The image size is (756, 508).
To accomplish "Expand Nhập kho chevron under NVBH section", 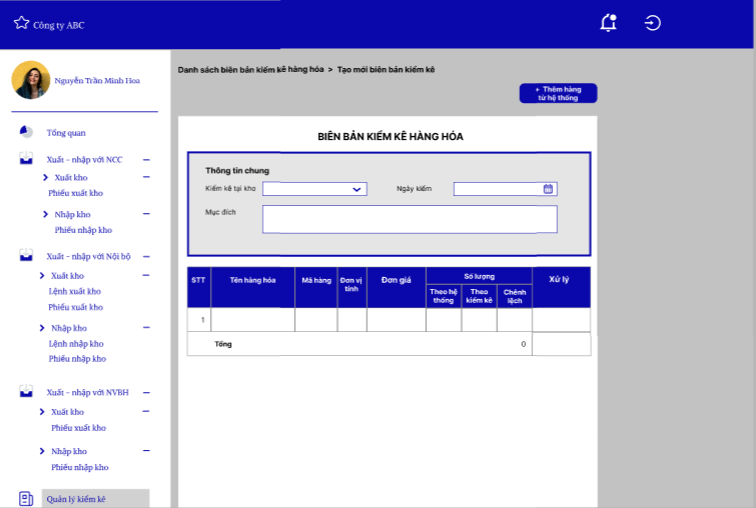I will tap(42, 451).
